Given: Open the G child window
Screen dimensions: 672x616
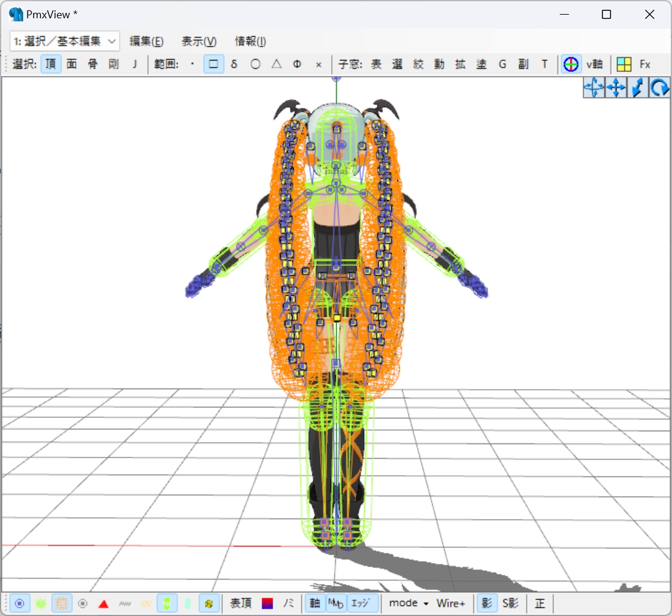Looking at the screenshot, I should tap(502, 64).
